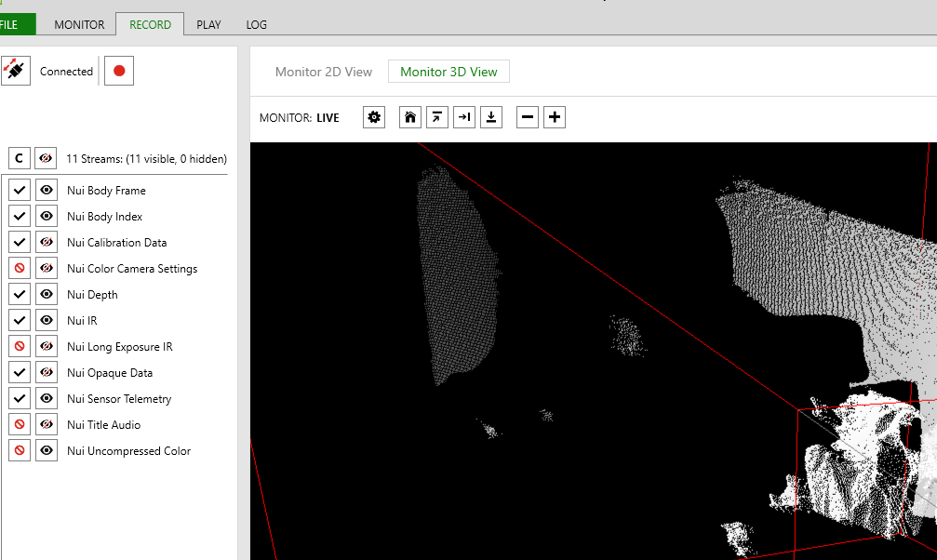The image size is (937, 560).
Task: Enable the Nui Uncompressed Color stream
Action: [19, 450]
